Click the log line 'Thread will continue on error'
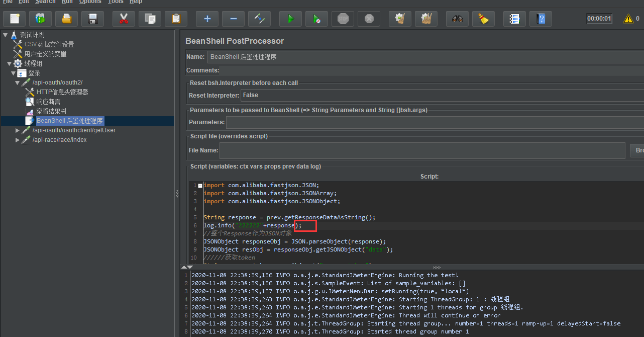The width and height of the screenshot is (644, 337). click(346, 315)
